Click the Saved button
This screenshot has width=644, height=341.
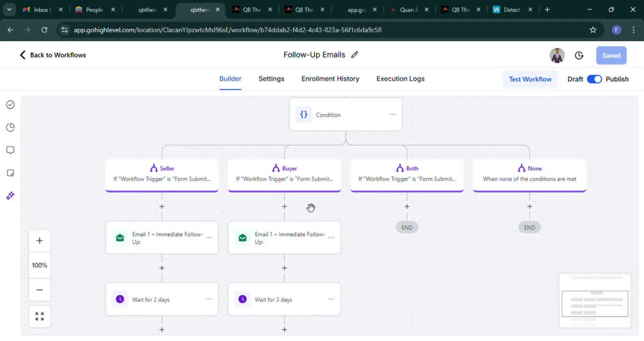tap(611, 55)
